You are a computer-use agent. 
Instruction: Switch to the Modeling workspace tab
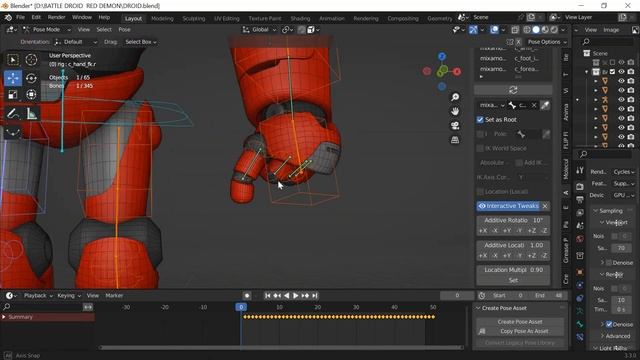point(162,18)
